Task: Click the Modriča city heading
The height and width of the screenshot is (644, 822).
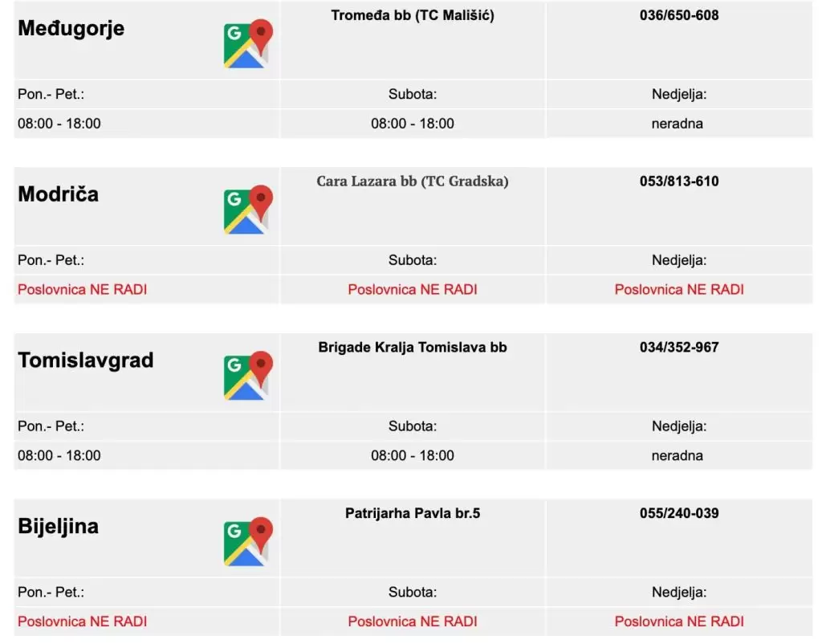Action: [x=59, y=194]
